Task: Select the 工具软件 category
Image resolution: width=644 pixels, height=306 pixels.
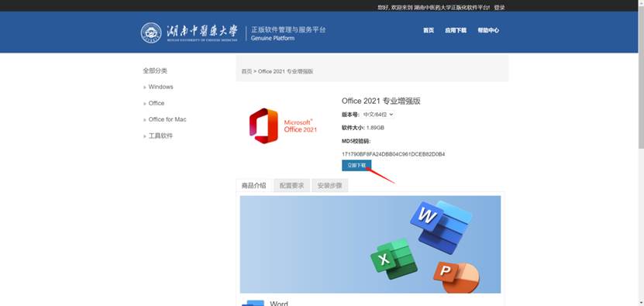Action: [160, 136]
